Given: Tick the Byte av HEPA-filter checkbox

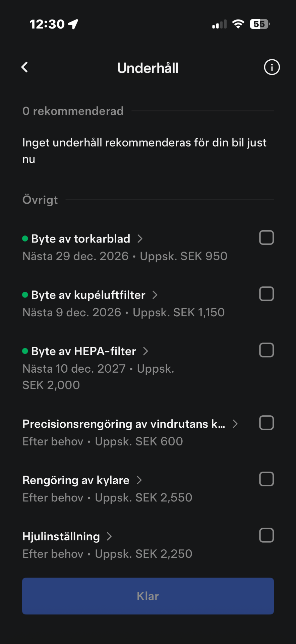Looking at the screenshot, I should pos(267,351).
